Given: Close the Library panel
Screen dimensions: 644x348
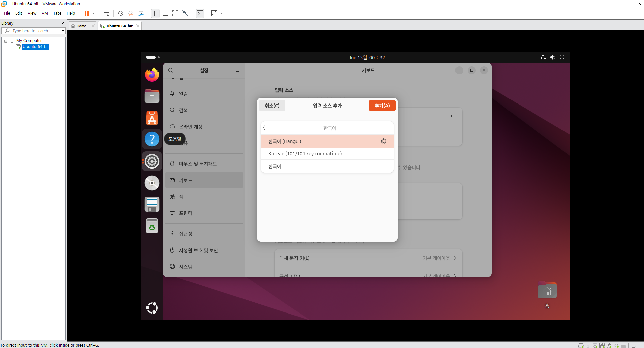Looking at the screenshot, I should click(x=62, y=23).
